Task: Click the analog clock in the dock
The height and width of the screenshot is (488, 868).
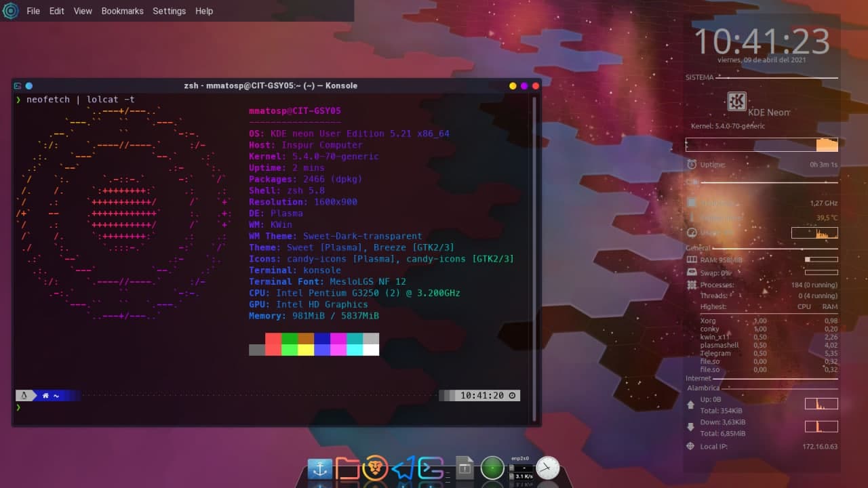Action: (x=548, y=468)
